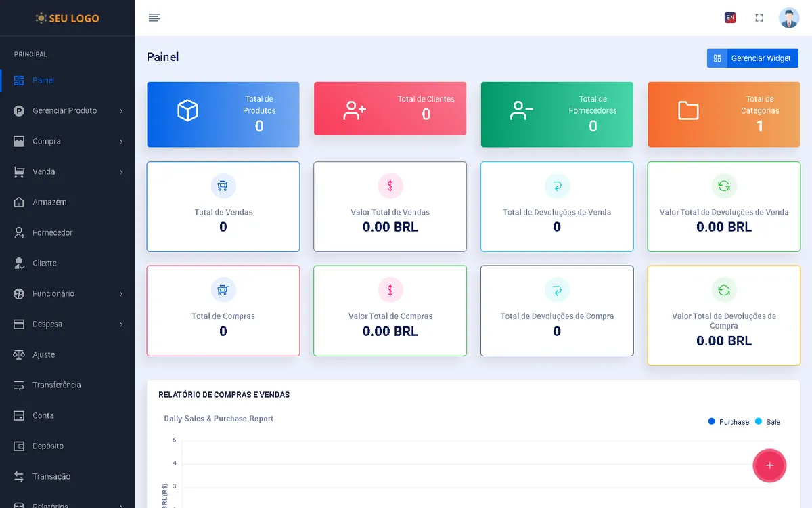Toggle the sidebar hamburger menu icon
Viewport: 812px width, 508px height.
154,18
